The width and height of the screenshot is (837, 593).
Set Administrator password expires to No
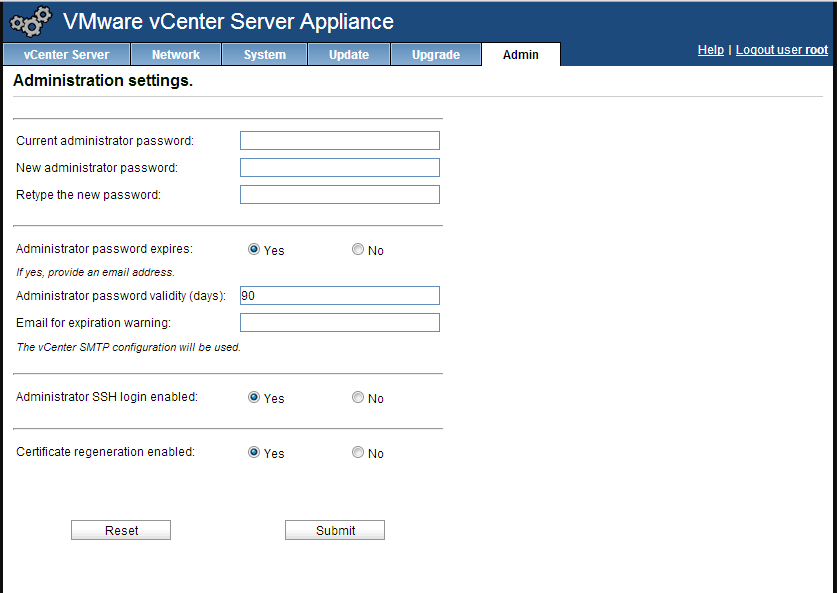tap(358, 250)
